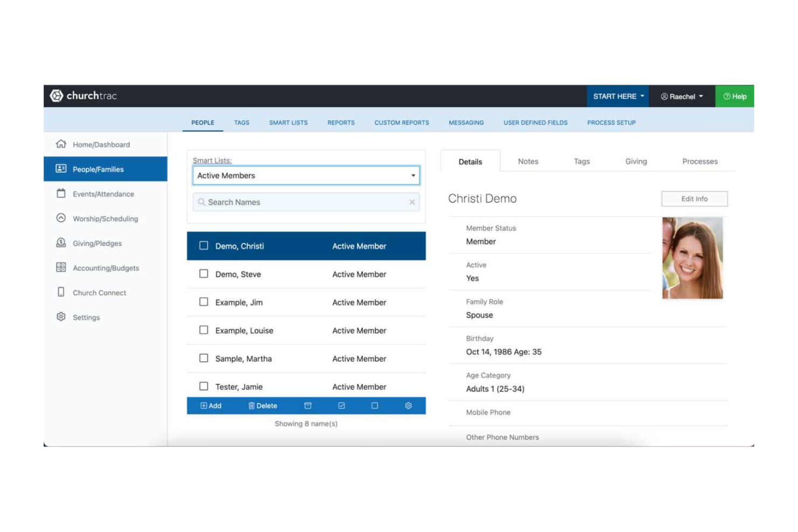This screenshot has height=532, width=798.
Task: Expand the Raechel account menu
Action: click(682, 96)
